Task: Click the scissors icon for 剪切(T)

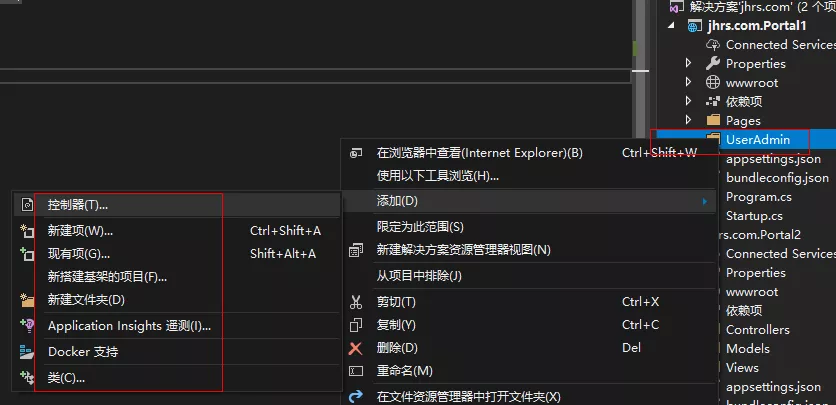Action: pos(356,302)
